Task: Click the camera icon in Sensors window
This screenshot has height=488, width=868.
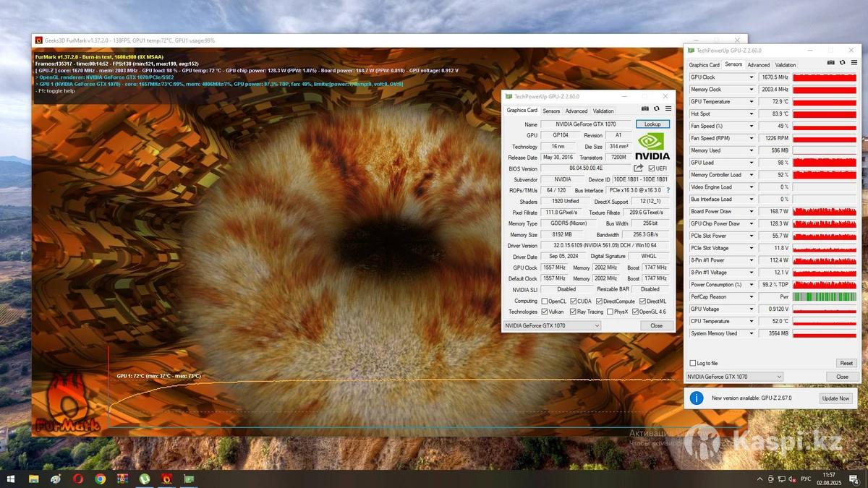Action: point(831,63)
